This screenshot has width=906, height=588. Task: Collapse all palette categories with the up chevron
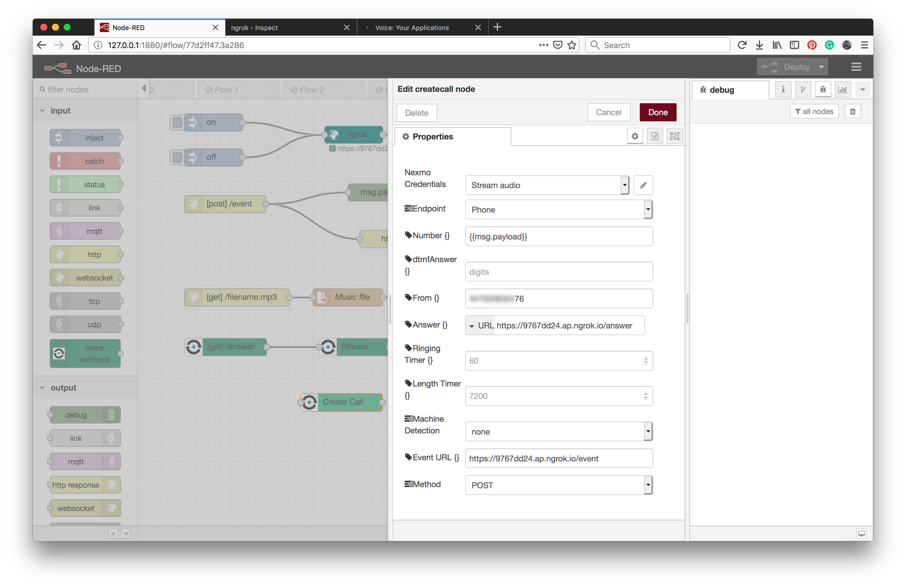[x=113, y=534]
